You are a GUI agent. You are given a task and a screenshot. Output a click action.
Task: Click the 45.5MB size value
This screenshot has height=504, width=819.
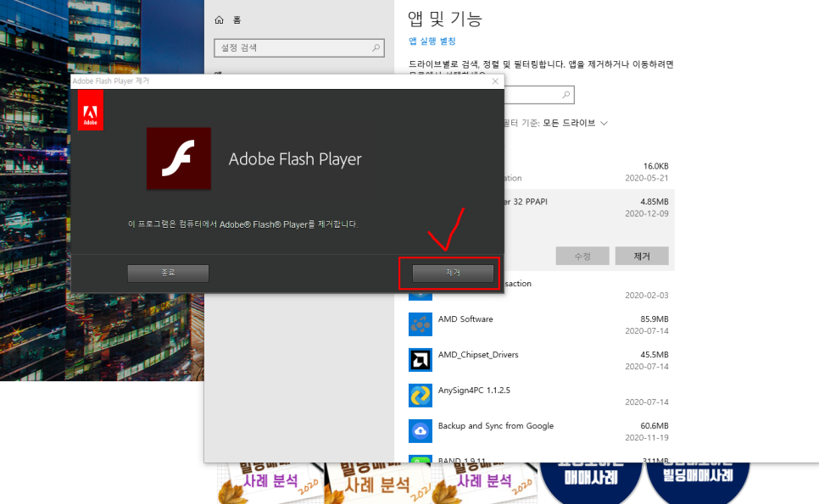tap(655, 355)
